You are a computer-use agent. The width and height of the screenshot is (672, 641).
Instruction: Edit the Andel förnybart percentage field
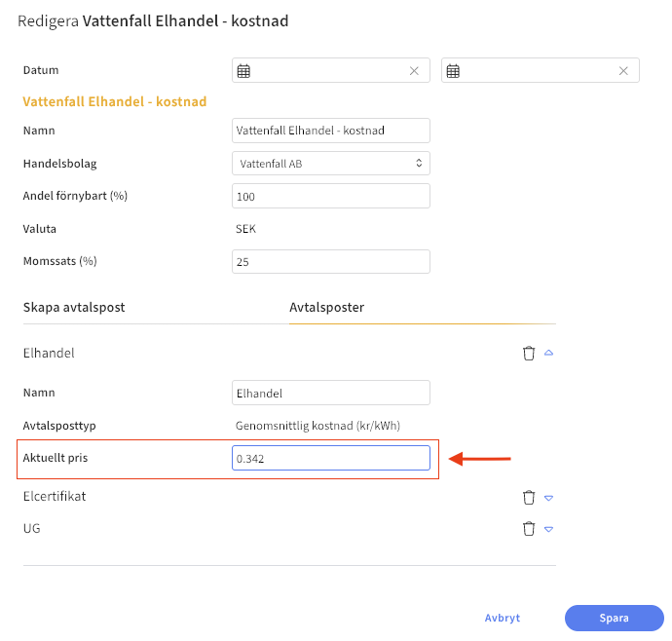click(x=331, y=197)
